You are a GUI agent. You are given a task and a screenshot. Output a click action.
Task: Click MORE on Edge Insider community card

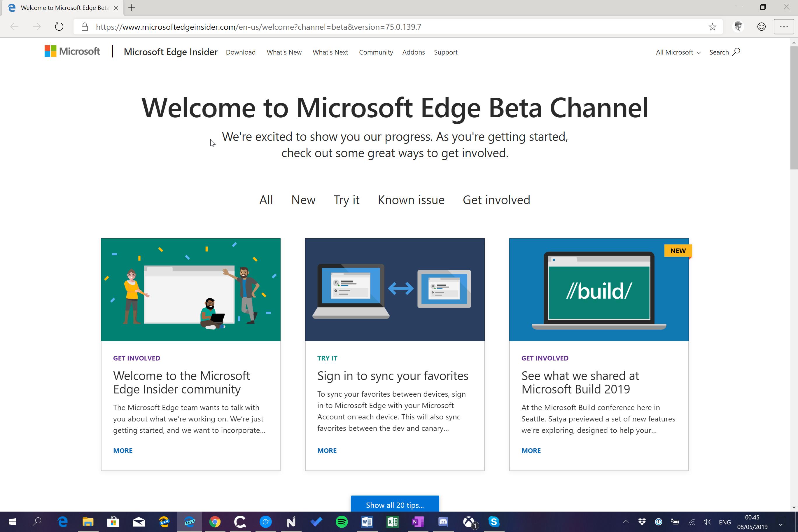point(123,451)
